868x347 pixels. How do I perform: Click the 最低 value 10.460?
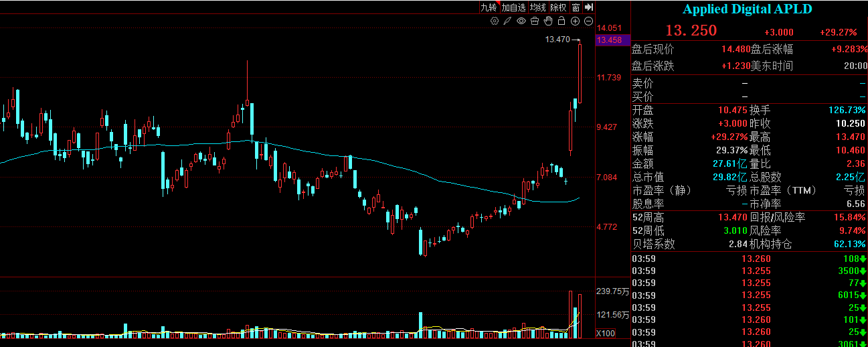[851, 150]
